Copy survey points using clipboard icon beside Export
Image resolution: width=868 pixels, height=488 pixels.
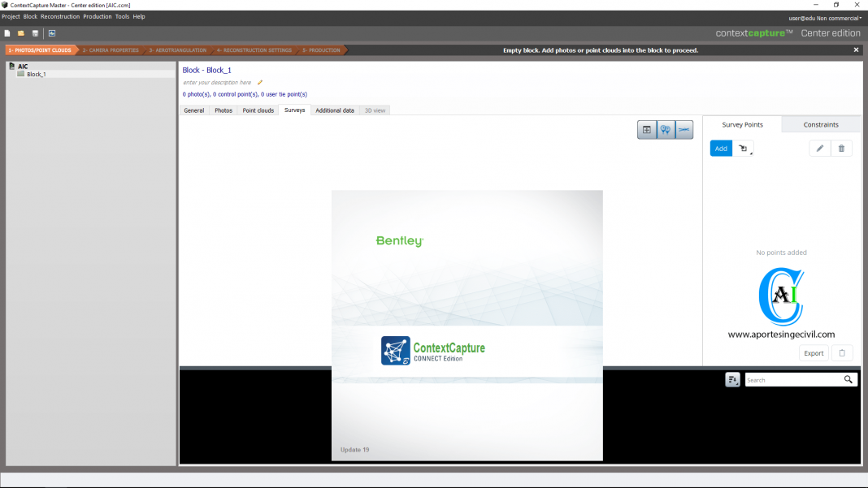pyautogui.click(x=842, y=352)
